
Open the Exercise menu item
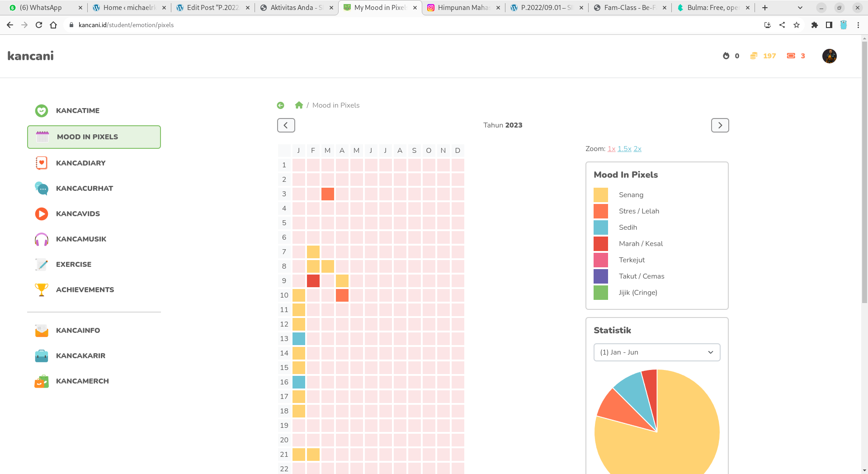tap(74, 265)
